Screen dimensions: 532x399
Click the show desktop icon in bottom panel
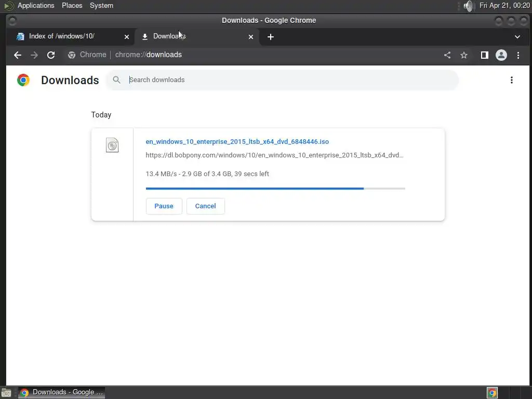6,393
